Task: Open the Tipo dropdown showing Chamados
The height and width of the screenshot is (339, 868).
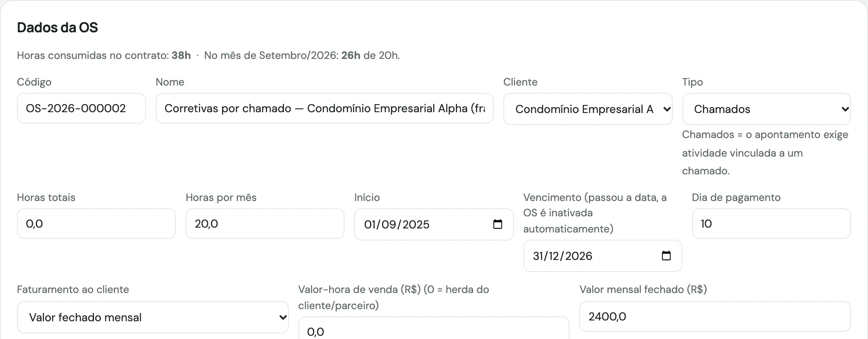Action: 766,109
